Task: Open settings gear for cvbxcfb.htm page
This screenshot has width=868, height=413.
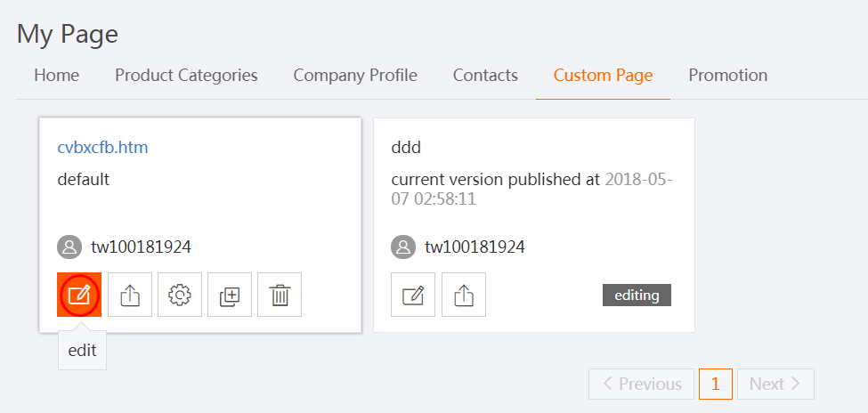Action: 180,295
